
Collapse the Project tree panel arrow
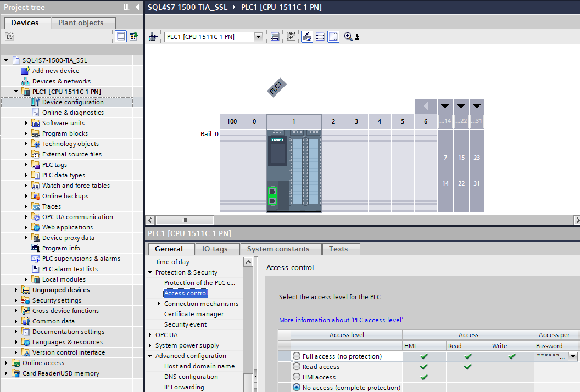[137, 7]
